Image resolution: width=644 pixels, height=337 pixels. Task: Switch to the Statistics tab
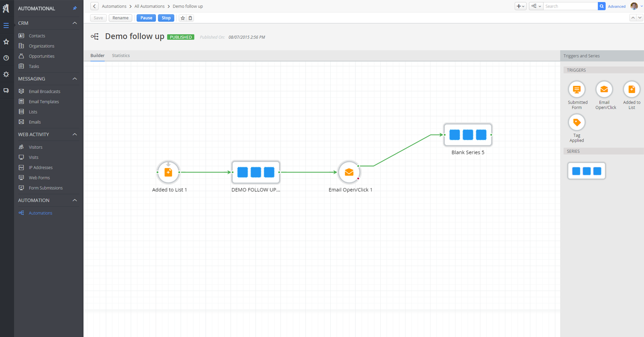tap(121, 56)
